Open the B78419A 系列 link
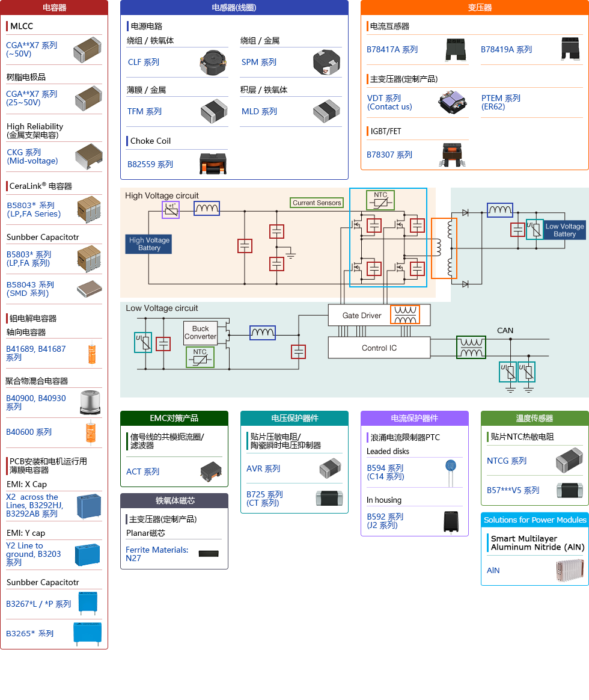 click(x=506, y=49)
